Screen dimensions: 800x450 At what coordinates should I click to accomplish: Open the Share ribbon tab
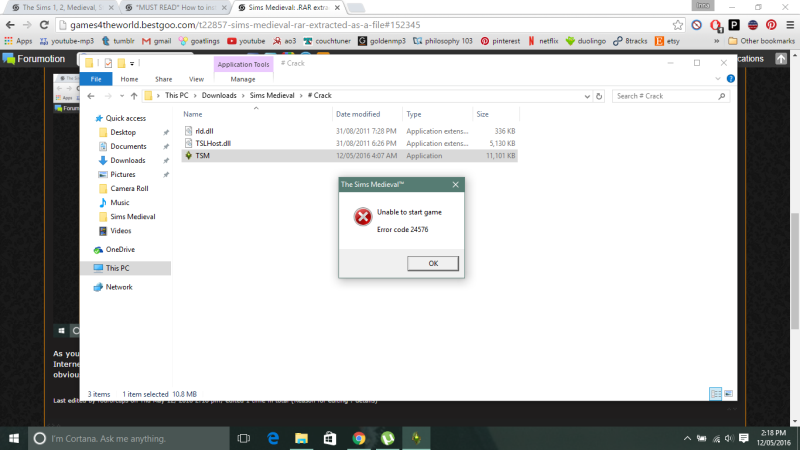click(163, 79)
